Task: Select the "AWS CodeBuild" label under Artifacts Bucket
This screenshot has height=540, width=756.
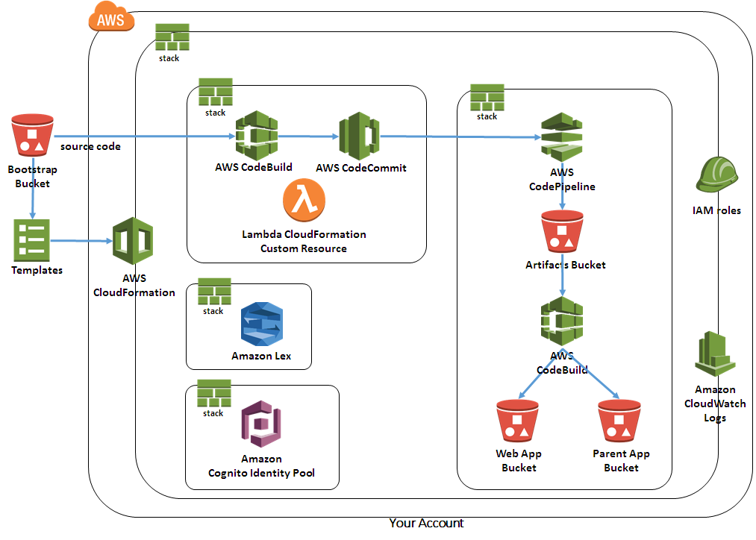Action: tap(562, 362)
